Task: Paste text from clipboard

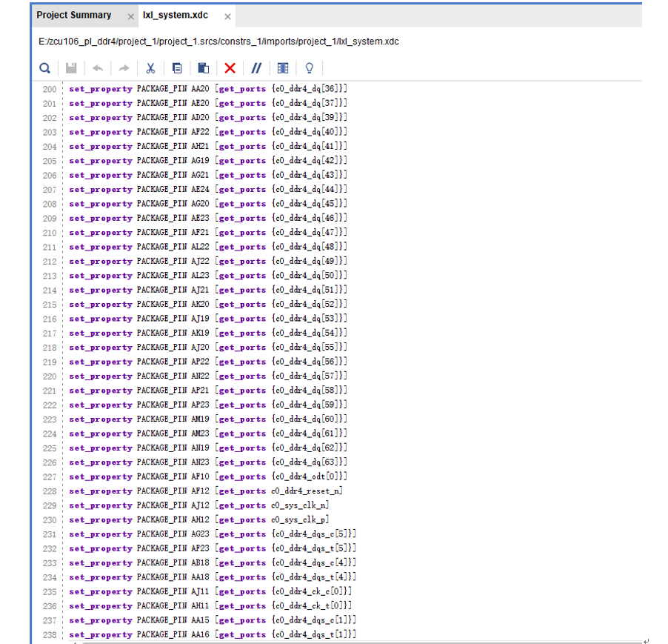Action: (x=203, y=68)
